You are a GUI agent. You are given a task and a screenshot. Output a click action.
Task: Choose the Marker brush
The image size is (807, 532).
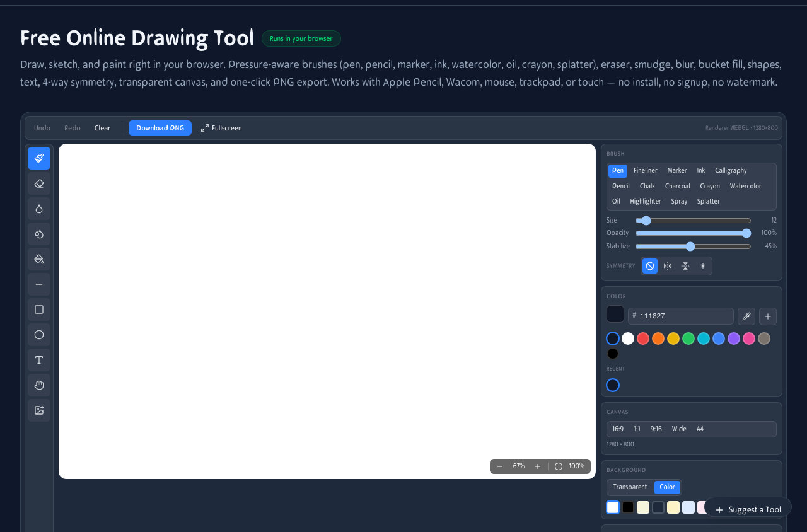[677, 171]
